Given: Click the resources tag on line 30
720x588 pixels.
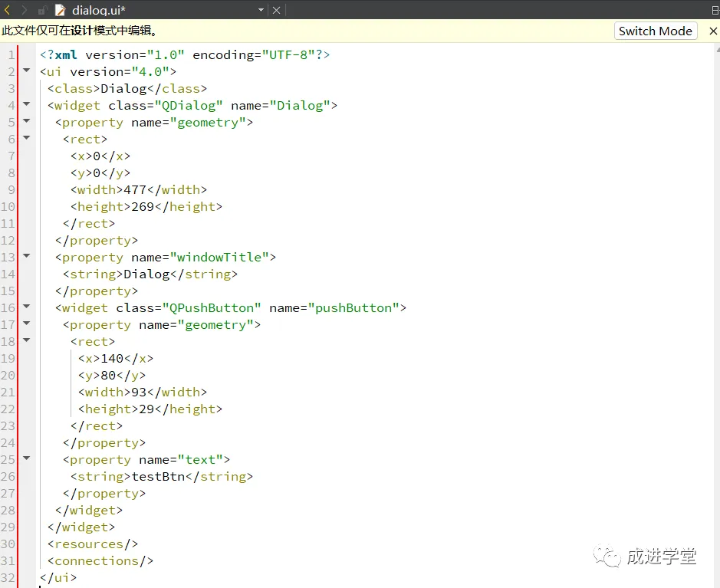Looking at the screenshot, I should point(93,544).
